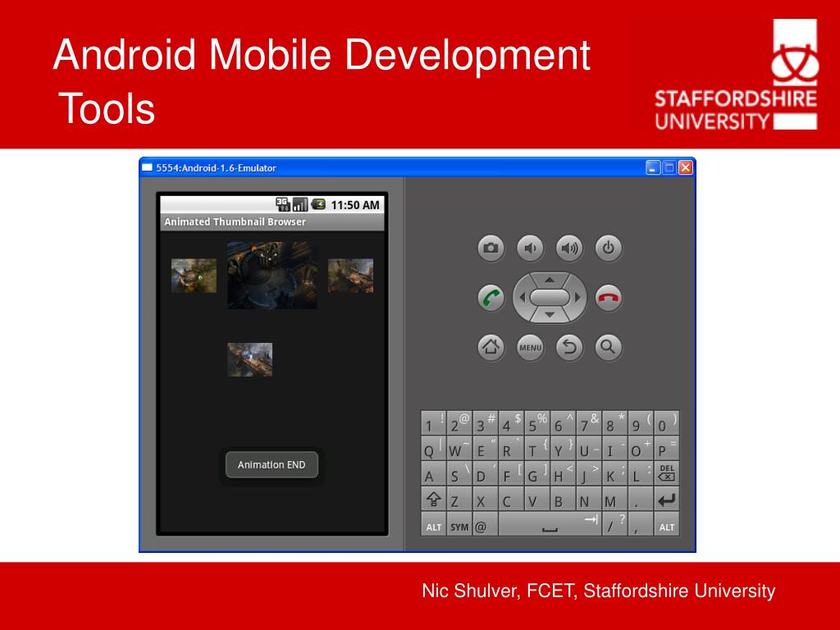Click the 5554:Android-1.6-Emulator window title
Viewport: 840px width, 630px height.
[x=216, y=167]
